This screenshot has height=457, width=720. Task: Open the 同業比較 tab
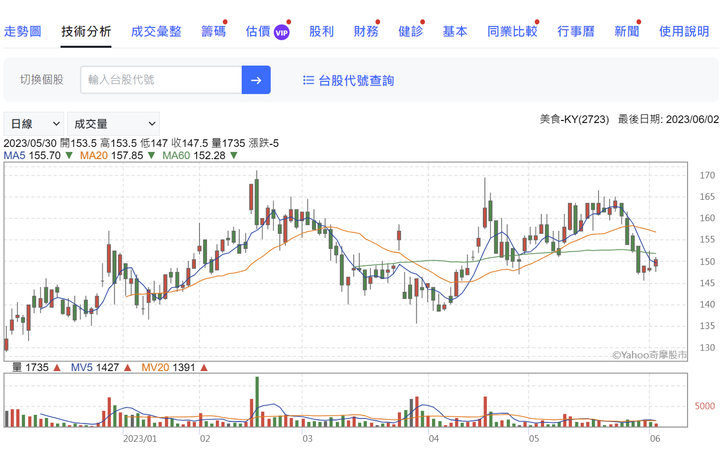tap(512, 31)
